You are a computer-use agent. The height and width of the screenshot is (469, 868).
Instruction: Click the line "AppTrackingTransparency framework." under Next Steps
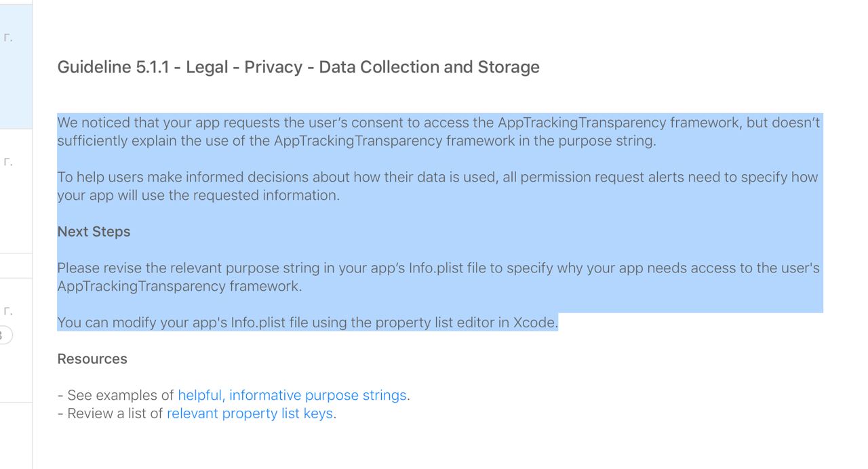(x=179, y=286)
